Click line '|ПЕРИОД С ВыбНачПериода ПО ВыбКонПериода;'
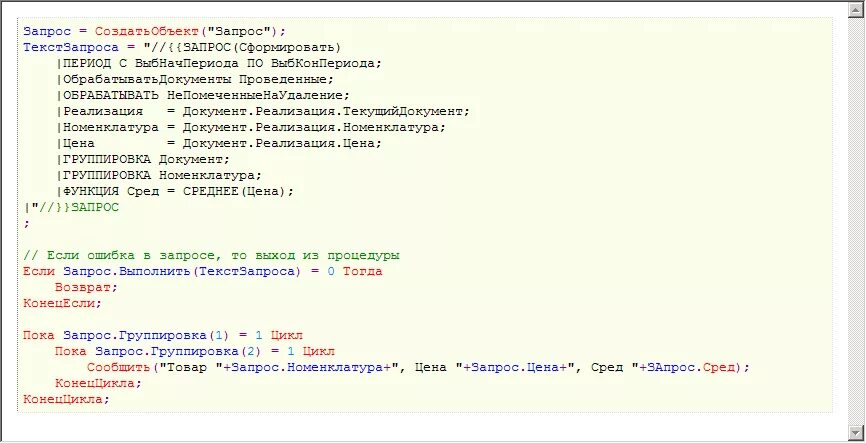This screenshot has width=866, height=443. [x=219, y=63]
